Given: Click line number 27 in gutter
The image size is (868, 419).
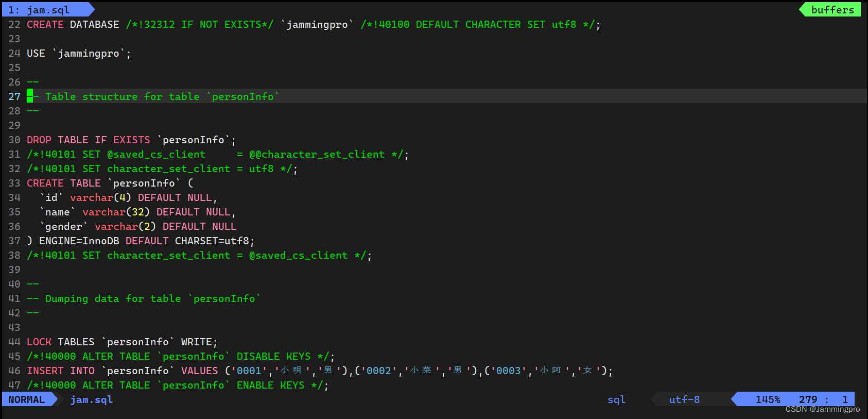Looking at the screenshot, I should [14, 96].
